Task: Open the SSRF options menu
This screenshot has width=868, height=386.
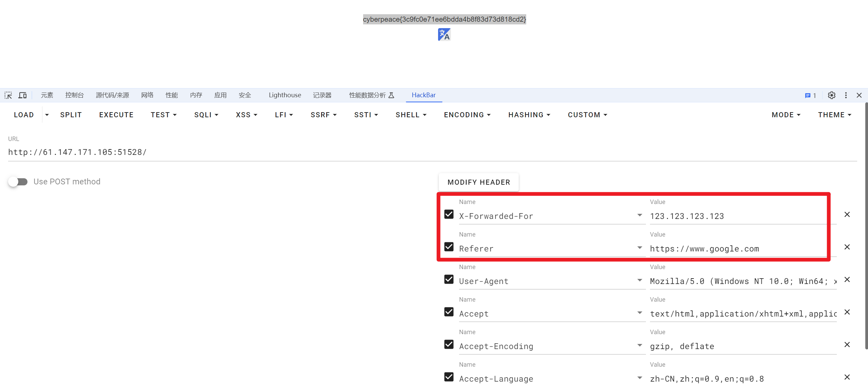Action: click(x=323, y=115)
